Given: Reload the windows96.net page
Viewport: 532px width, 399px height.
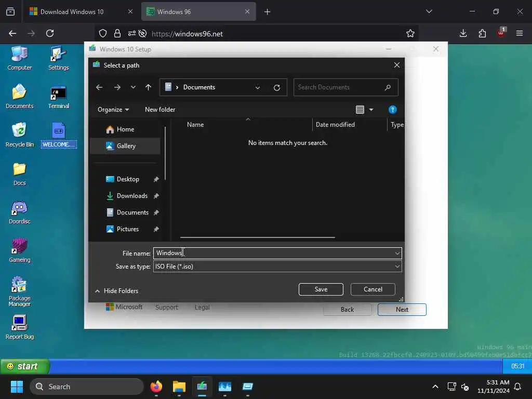Looking at the screenshot, I should tap(50, 33).
